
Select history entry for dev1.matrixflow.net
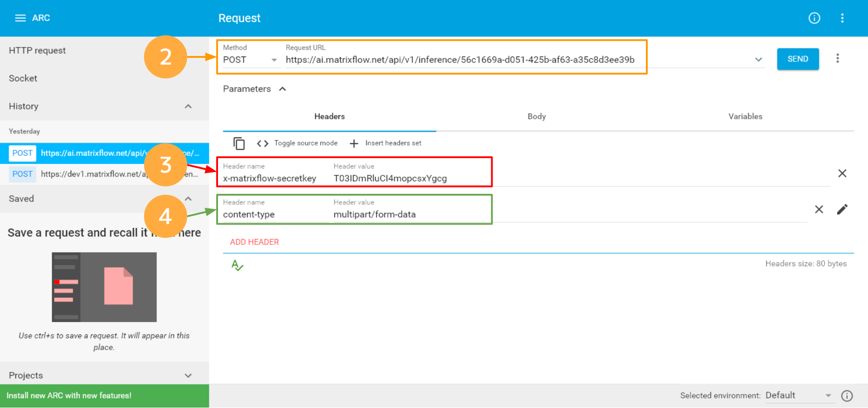click(104, 174)
